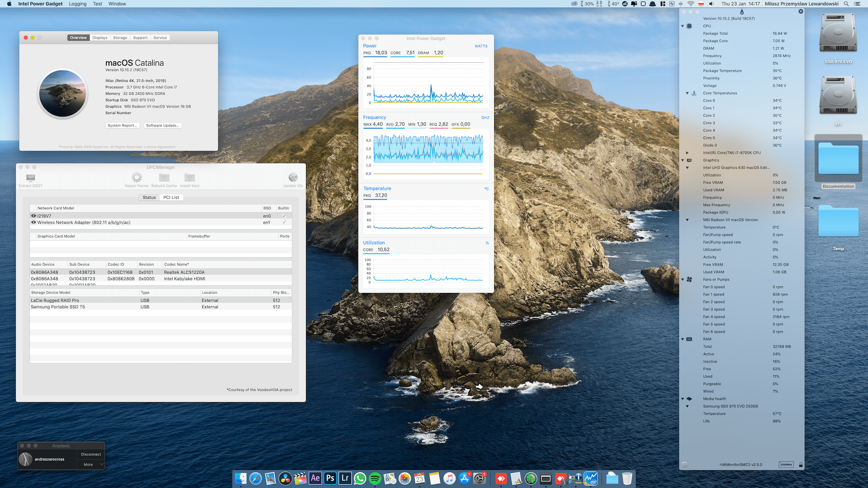
Task: Open DaVinci Resolve from the dock
Action: tap(285, 478)
